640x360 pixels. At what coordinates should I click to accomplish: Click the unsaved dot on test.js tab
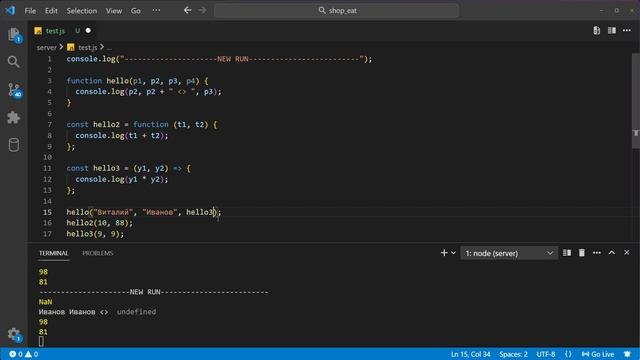88,31
